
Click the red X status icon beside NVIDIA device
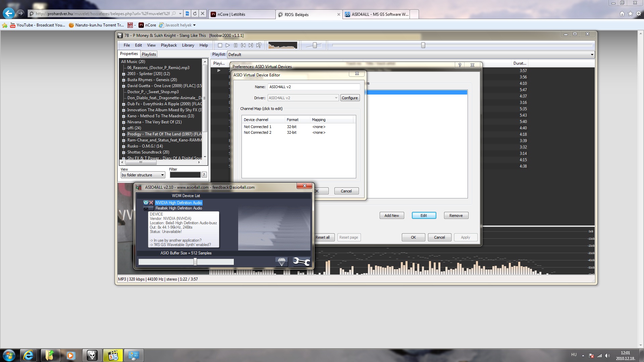(x=151, y=203)
